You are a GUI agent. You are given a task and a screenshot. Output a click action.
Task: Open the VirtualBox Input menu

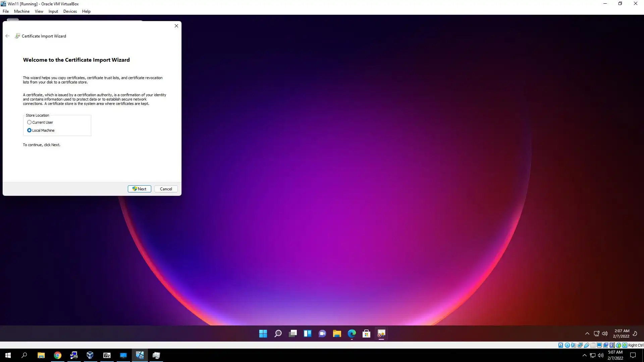[x=53, y=11]
